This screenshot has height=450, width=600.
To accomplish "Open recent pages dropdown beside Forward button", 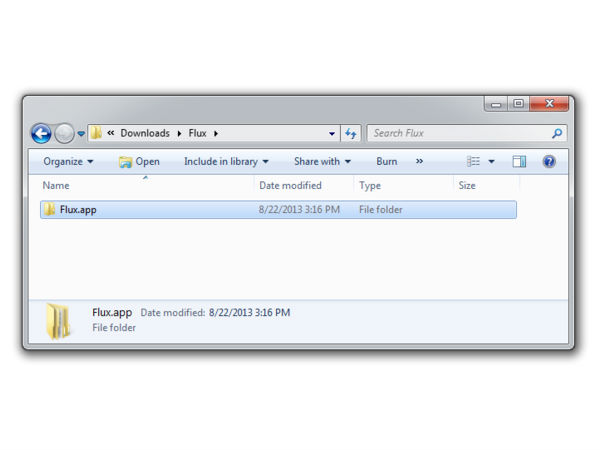I will click(x=81, y=134).
